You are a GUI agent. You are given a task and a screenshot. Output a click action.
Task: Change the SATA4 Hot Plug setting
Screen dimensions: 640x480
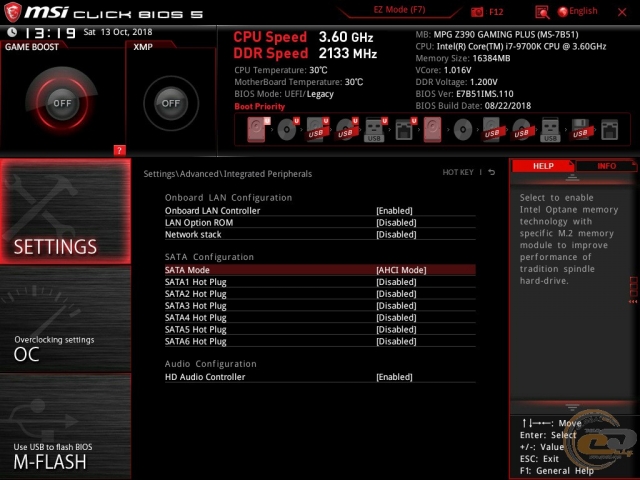pos(320,317)
